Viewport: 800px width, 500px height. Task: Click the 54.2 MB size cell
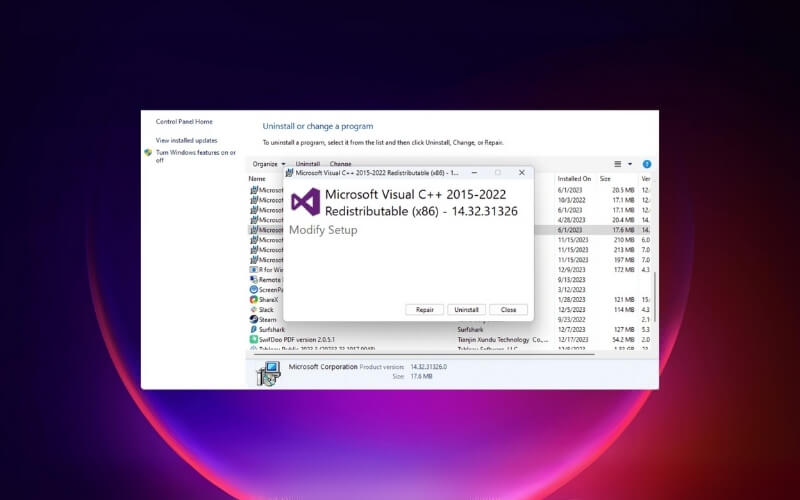tap(623, 339)
